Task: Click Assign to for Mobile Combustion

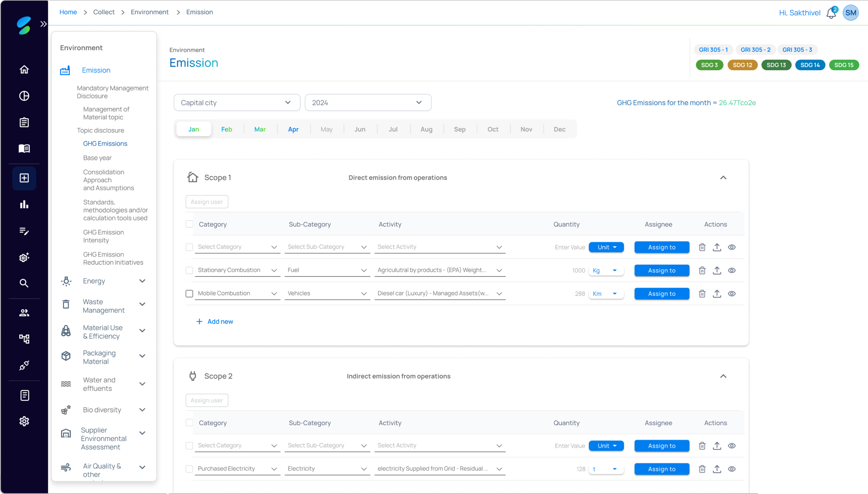Action: [x=662, y=294]
